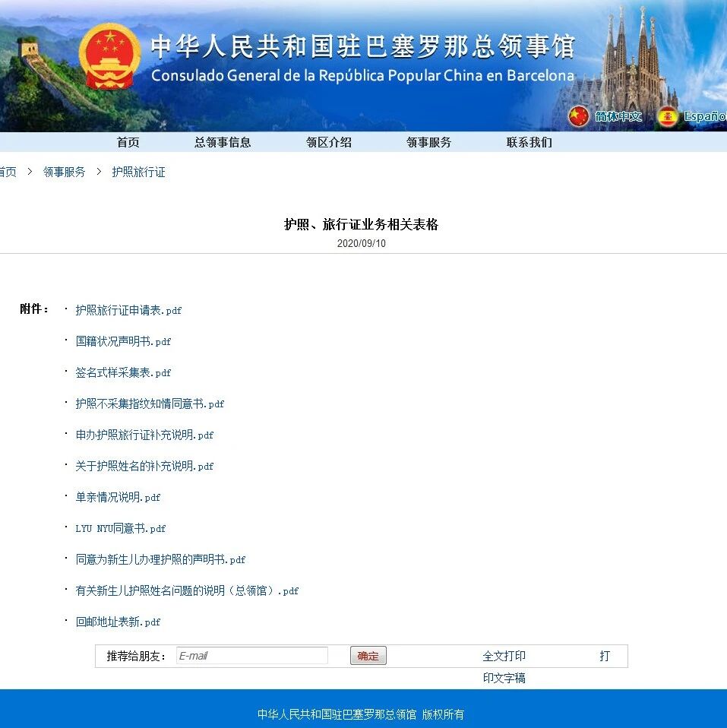727x728 pixels.
Task: Open the 联系我们 navigation menu item
Action: (x=527, y=141)
